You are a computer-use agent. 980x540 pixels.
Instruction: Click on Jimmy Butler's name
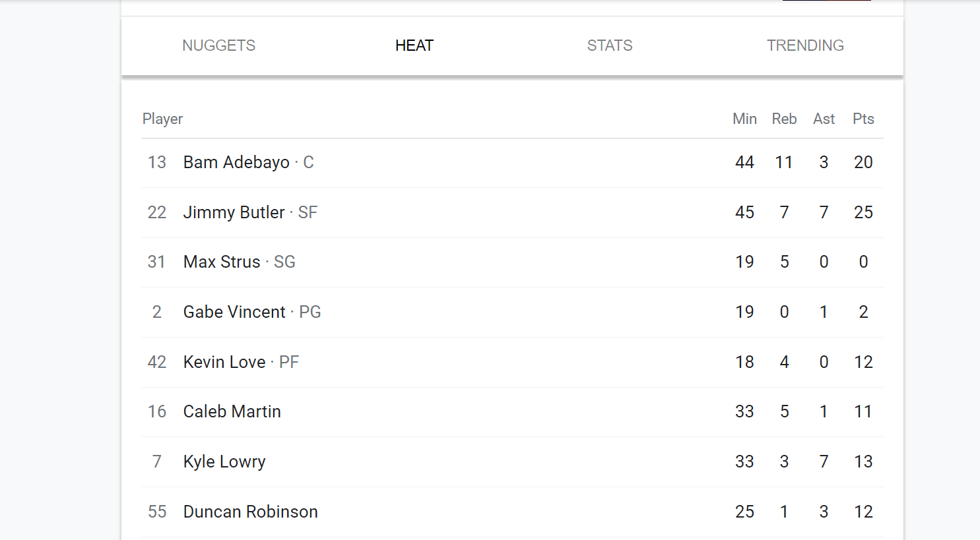coord(234,212)
